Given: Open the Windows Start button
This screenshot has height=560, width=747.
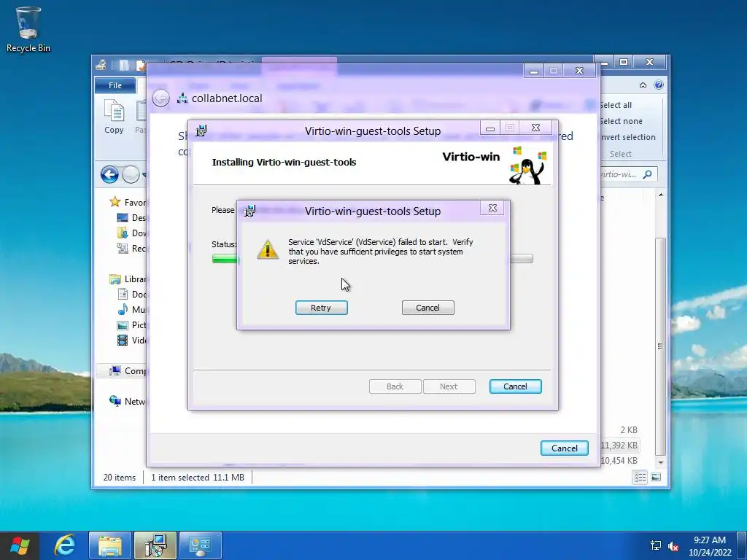Looking at the screenshot, I should [20, 545].
